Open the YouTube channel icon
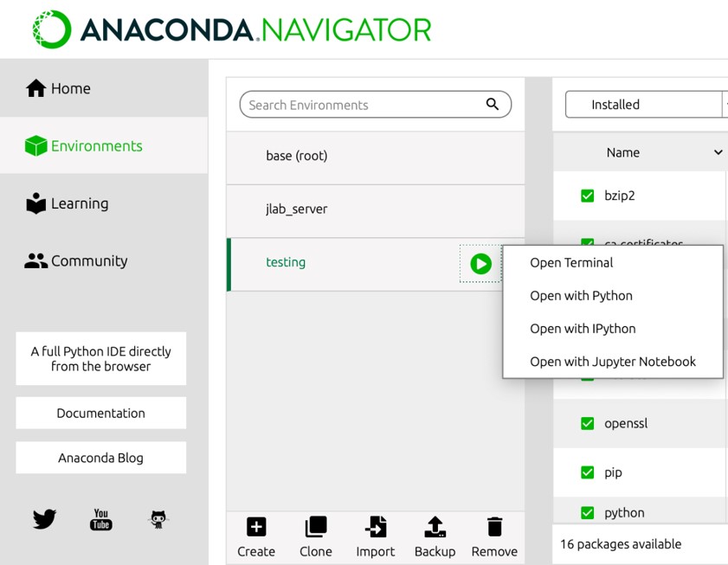728x565 pixels. (100, 519)
